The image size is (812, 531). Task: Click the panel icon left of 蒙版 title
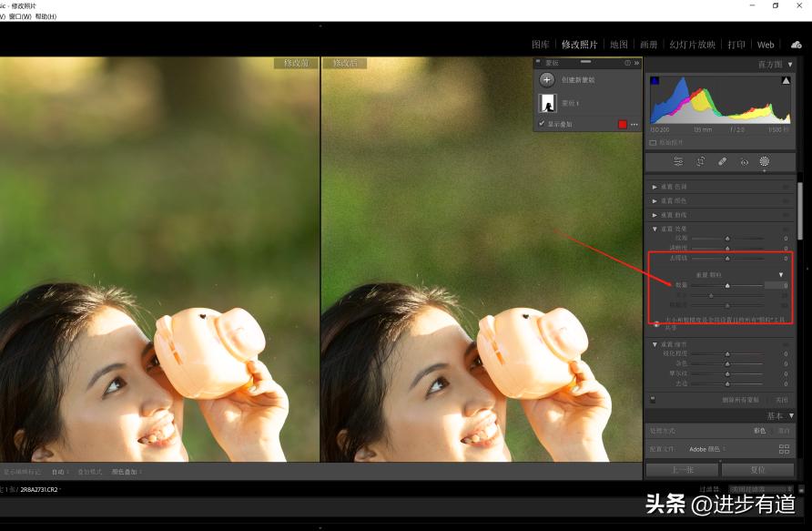tap(538, 62)
